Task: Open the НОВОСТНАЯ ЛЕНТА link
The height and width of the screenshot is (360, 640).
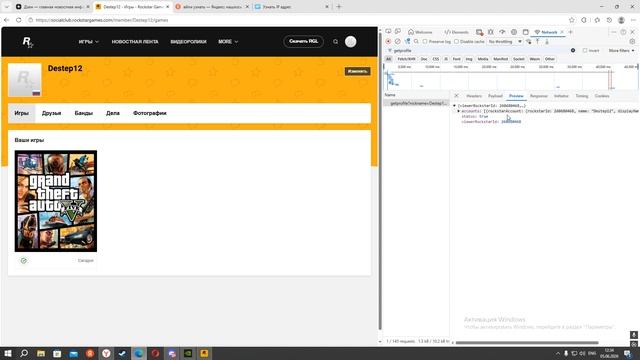Action: pyautogui.click(x=135, y=42)
